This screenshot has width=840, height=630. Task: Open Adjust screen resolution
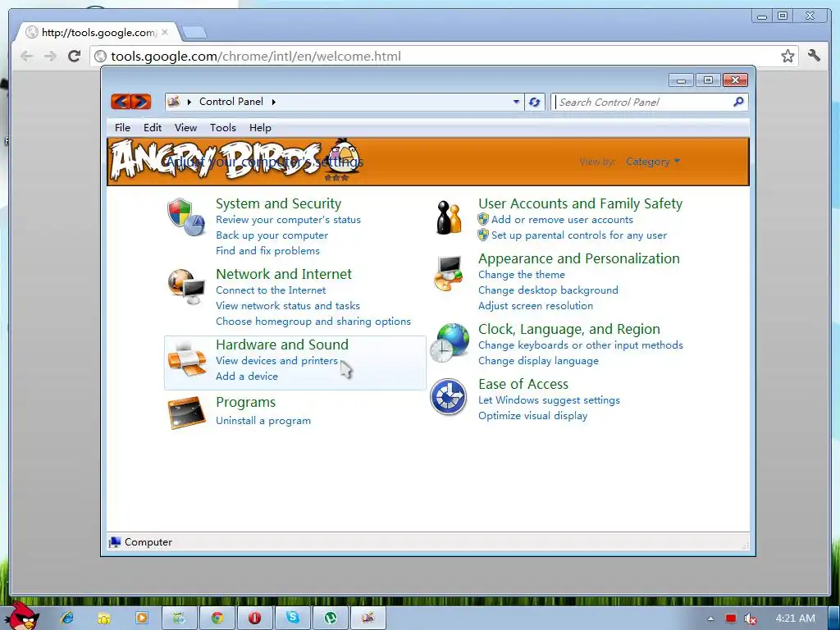536,305
